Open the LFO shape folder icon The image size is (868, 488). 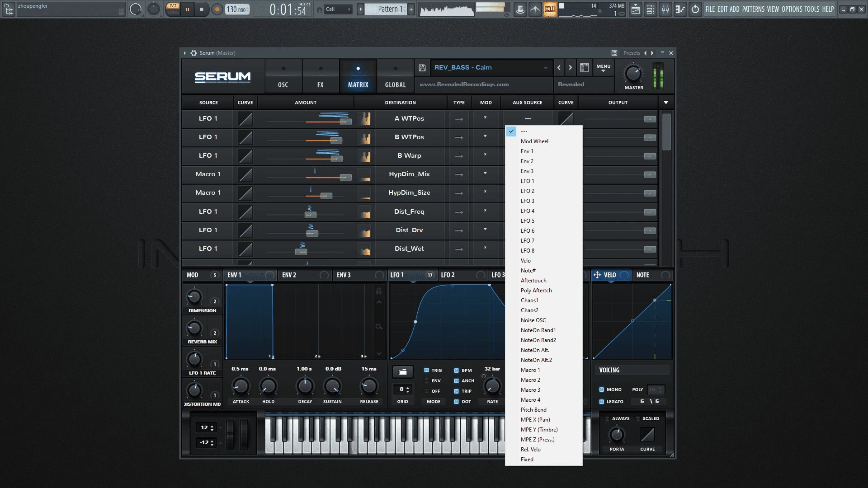(402, 372)
